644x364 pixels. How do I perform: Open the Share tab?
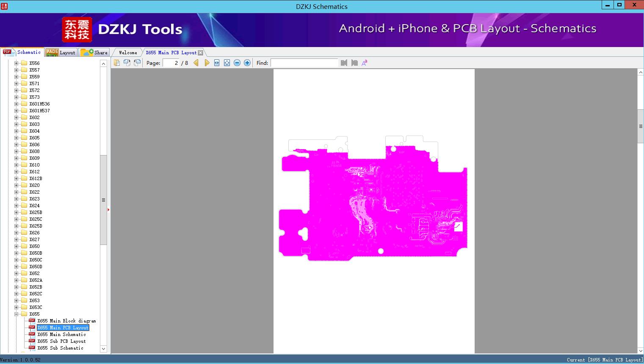click(94, 53)
